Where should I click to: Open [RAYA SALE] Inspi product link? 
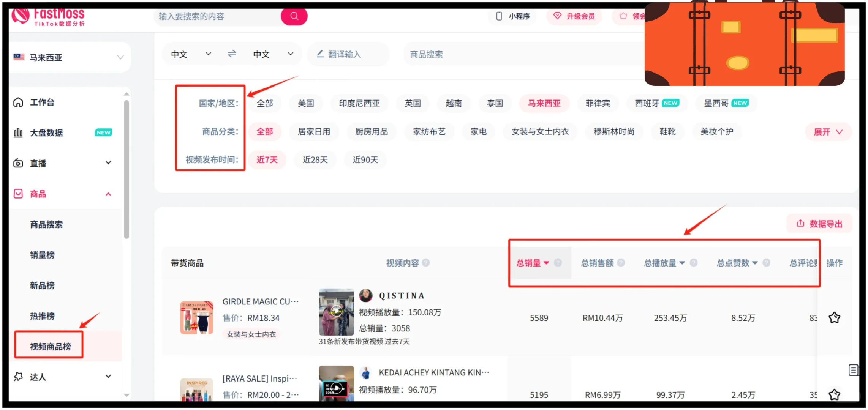[x=260, y=378]
